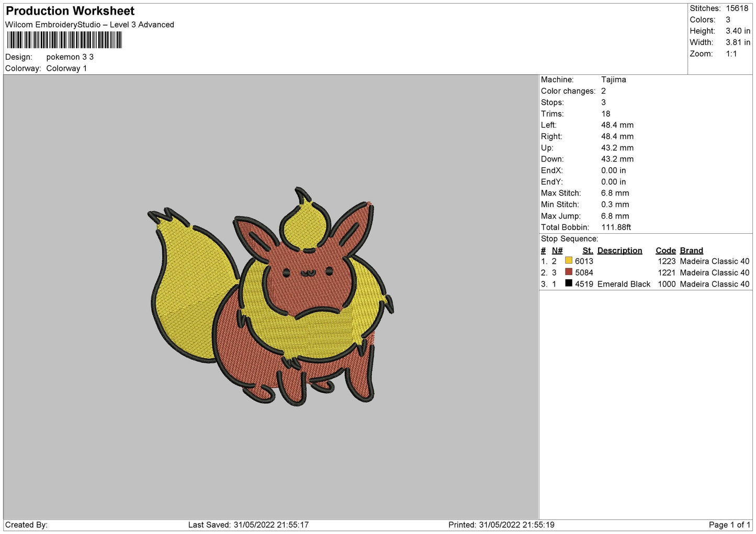The width and height of the screenshot is (756, 534).
Task: Click thread code 1223
Action: point(667,262)
